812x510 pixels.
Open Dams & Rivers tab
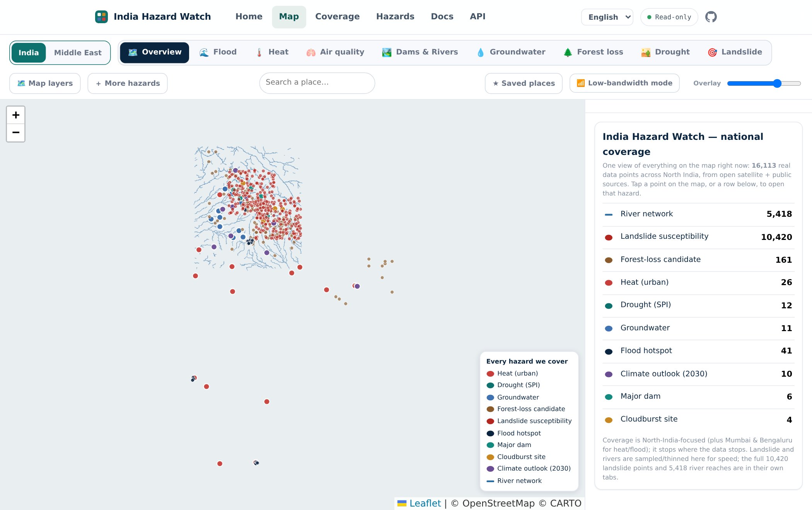coord(420,52)
